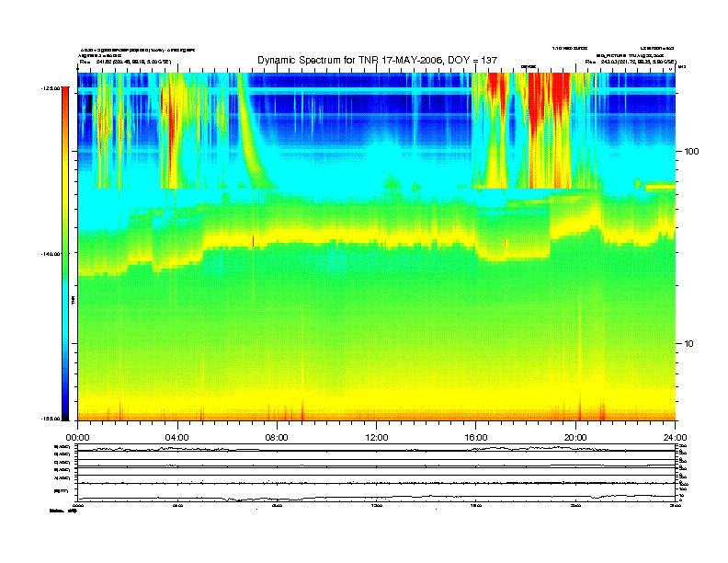This screenshot has height=563, width=728.
Task: Click the top trace of the lower line-plot panel
Action: (377, 449)
